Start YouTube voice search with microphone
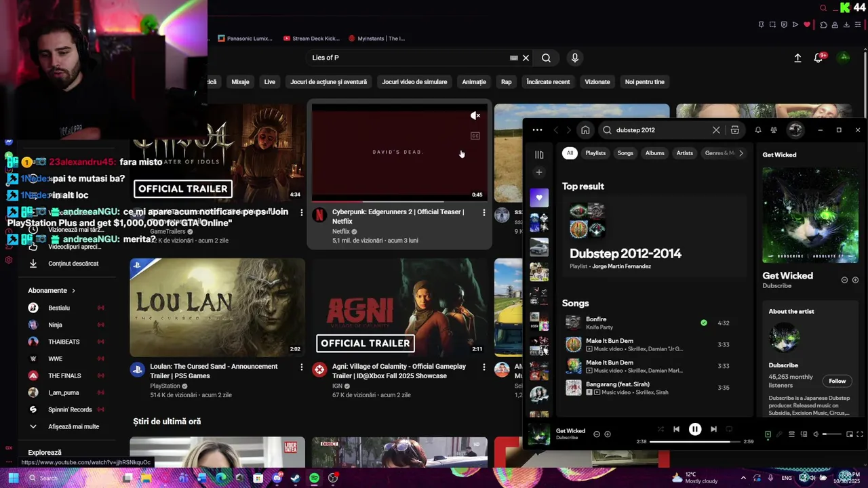The width and height of the screenshot is (868, 488). pos(575,58)
